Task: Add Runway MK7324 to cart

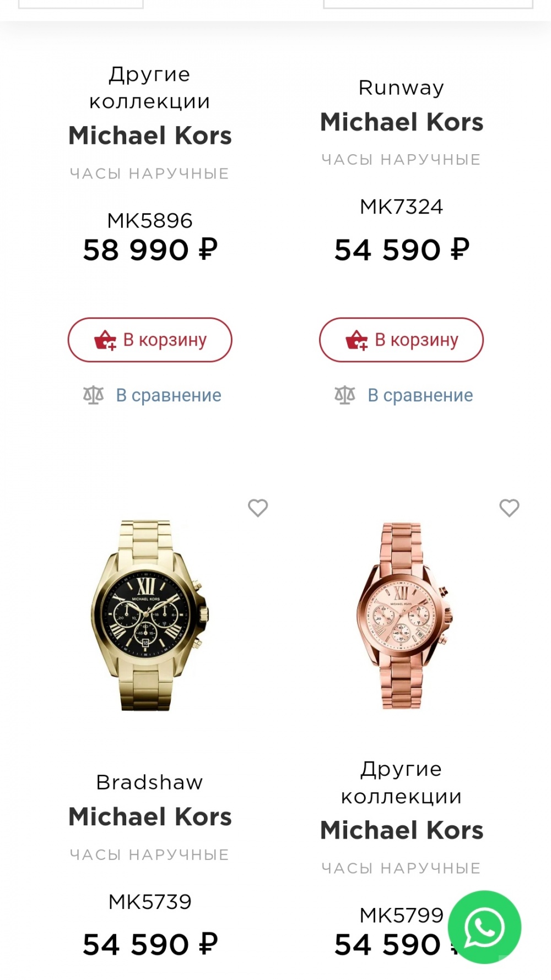Action: point(401,340)
